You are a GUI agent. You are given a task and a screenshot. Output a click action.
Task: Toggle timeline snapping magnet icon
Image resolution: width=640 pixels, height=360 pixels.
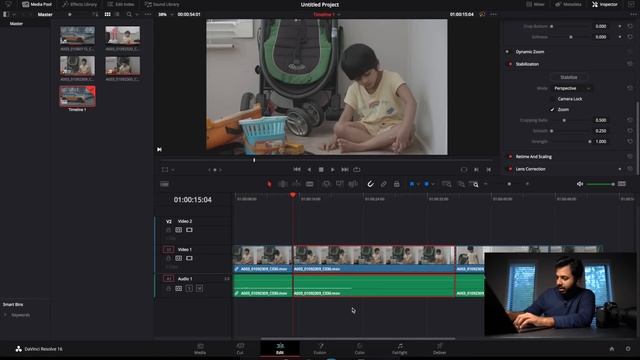[370, 184]
